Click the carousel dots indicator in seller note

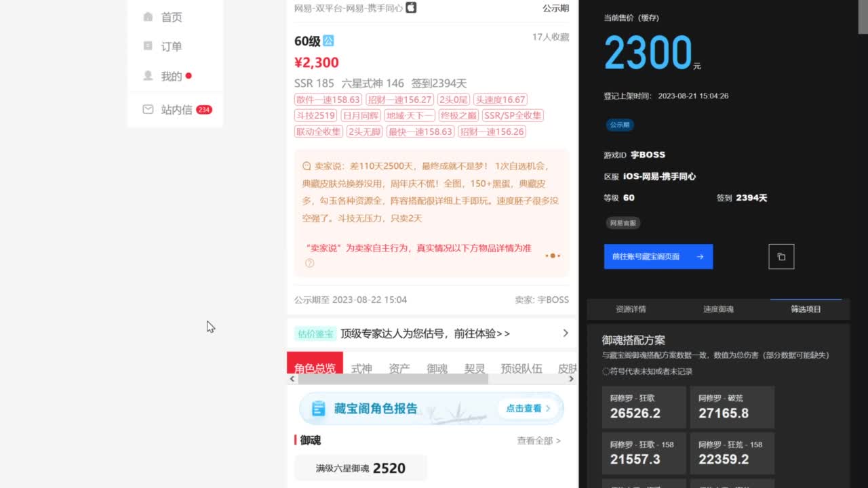coord(553,256)
